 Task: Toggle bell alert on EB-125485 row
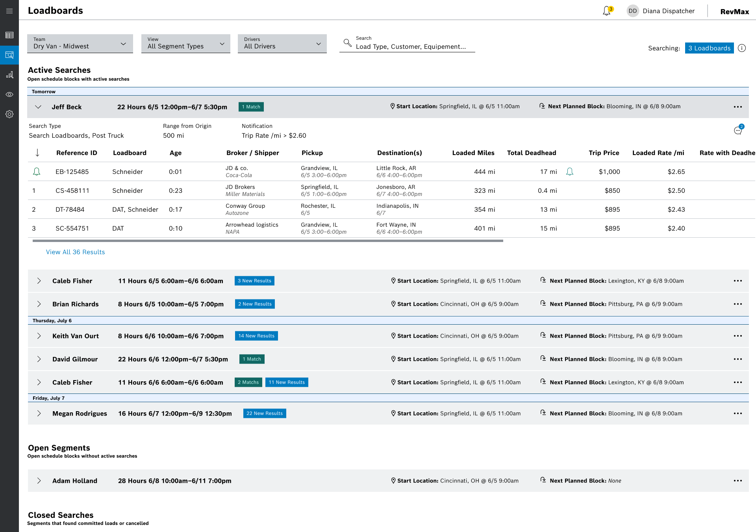tap(37, 172)
